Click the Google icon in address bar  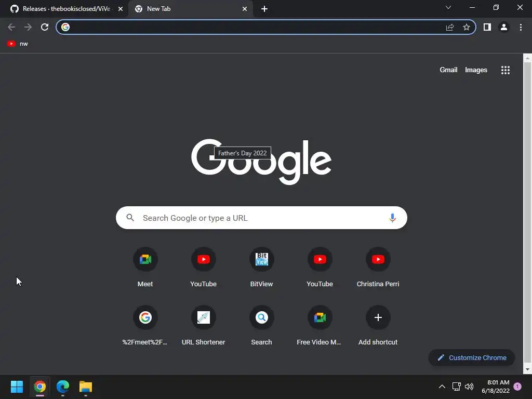(x=65, y=27)
